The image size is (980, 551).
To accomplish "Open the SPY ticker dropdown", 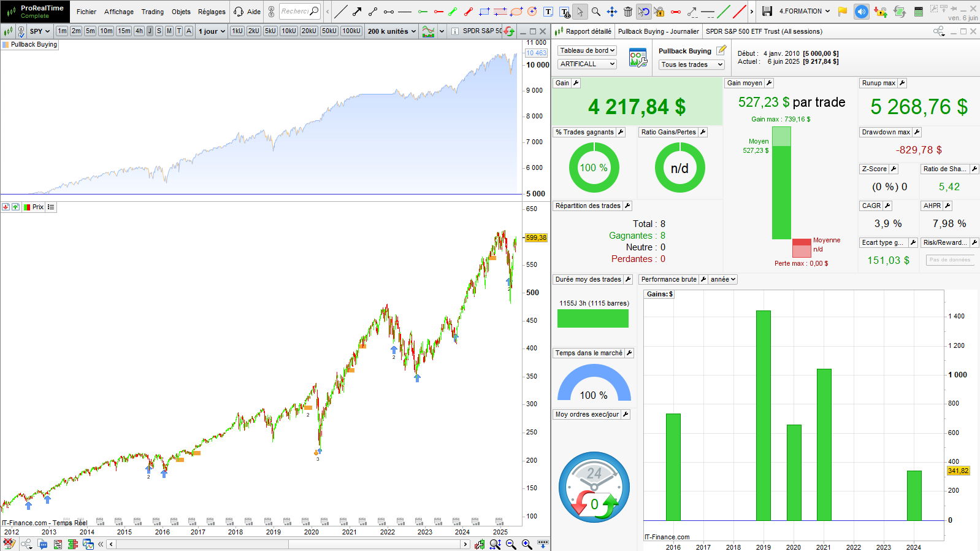I will click(40, 31).
